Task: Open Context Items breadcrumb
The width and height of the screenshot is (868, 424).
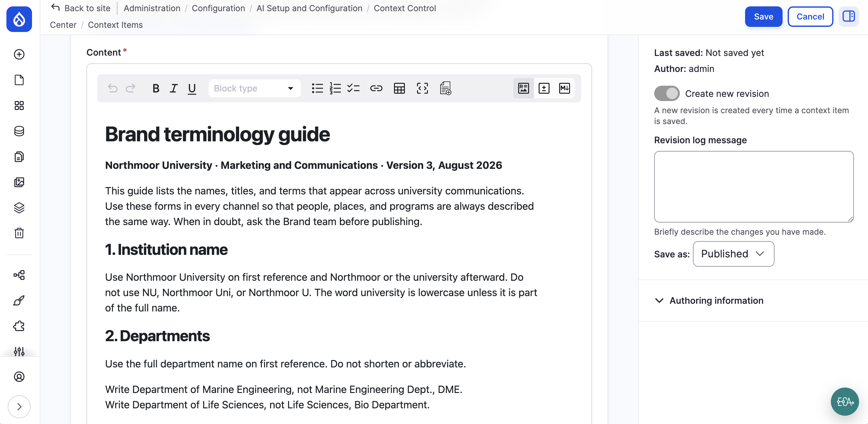Action: tap(115, 25)
